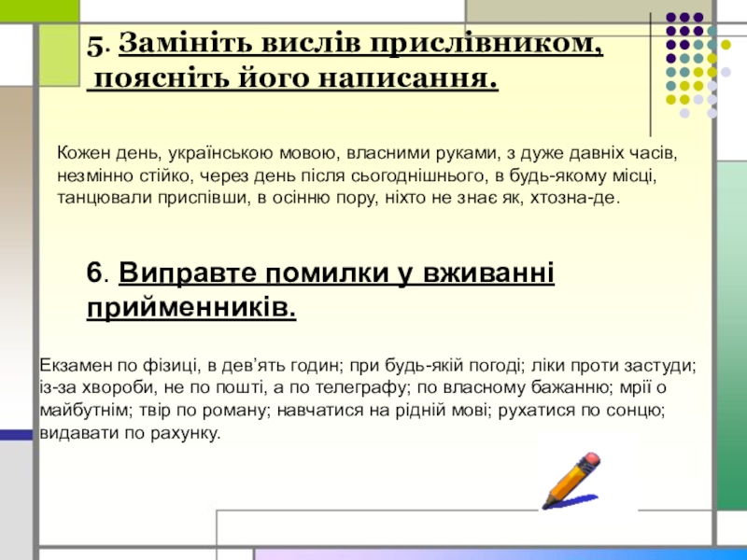Click heading line 'поясніть його написання.'
747x560 pixels.
tap(296, 78)
